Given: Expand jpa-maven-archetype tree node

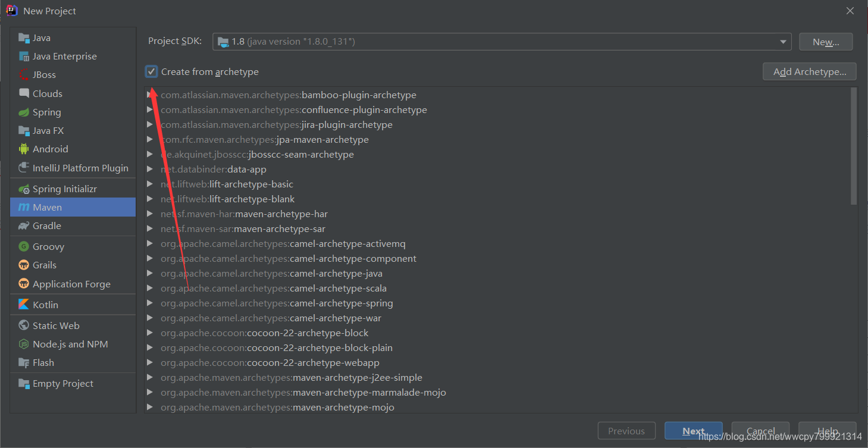Looking at the screenshot, I should 150,140.
